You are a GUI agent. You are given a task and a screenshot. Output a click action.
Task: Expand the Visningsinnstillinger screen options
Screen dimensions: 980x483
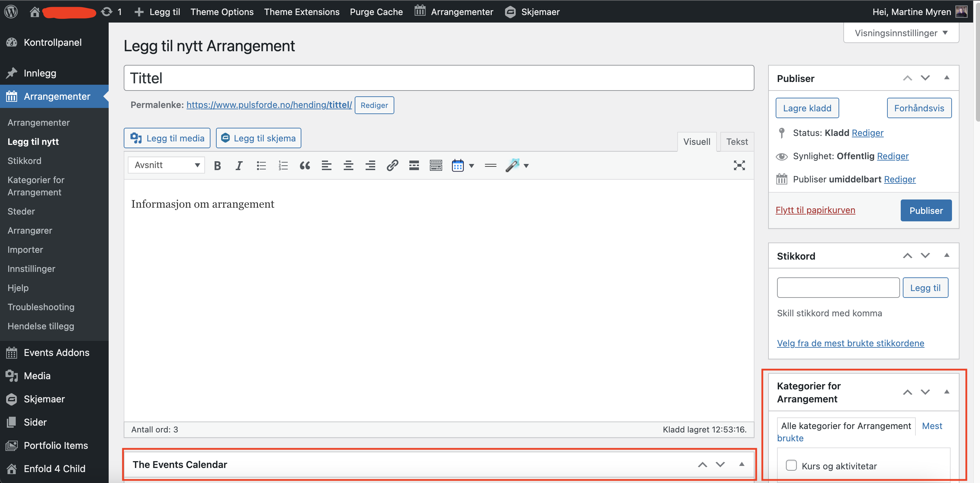point(900,33)
